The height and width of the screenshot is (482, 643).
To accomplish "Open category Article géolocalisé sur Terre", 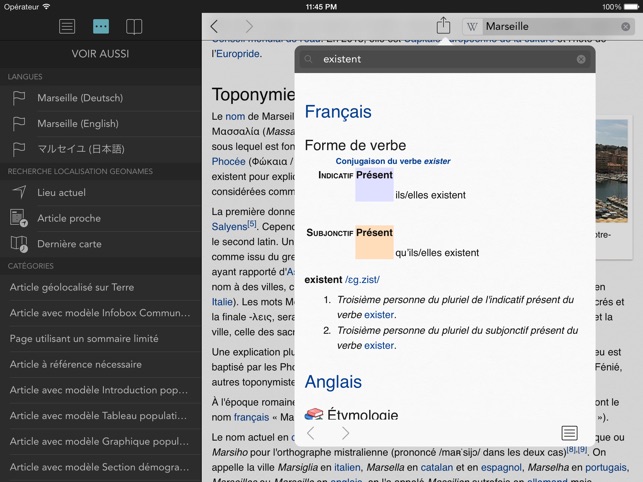I will point(100,287).
